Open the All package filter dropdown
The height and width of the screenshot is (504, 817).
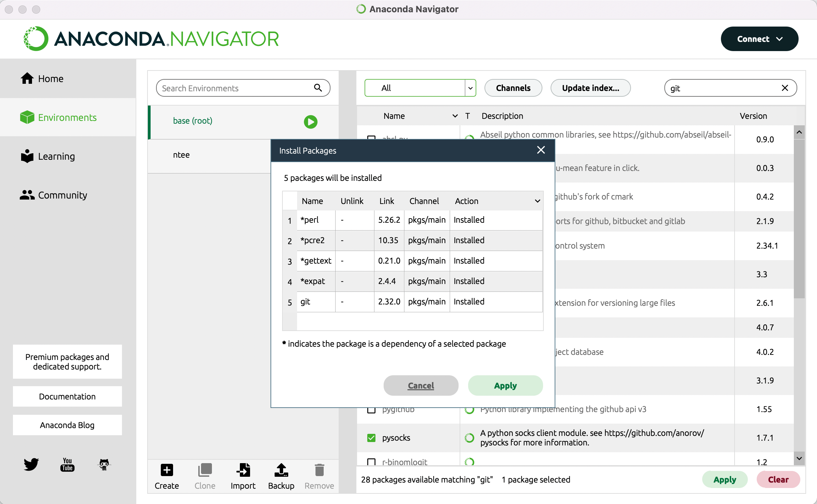[x=420, y=88]
